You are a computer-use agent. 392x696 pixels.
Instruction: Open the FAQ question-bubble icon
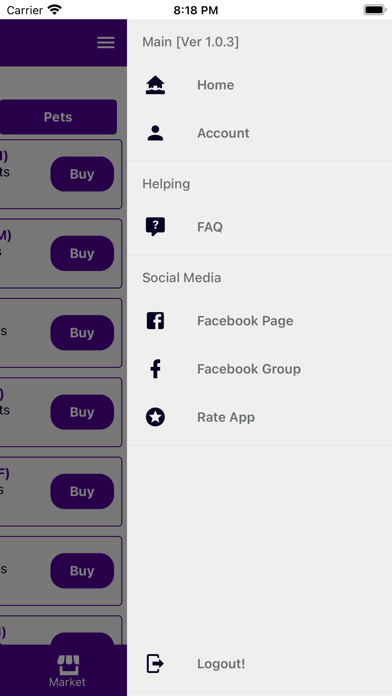(x=155, y=227)
